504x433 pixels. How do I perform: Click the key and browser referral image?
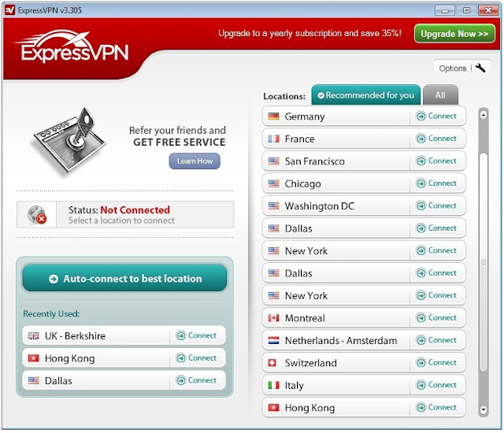click(69, 142)
